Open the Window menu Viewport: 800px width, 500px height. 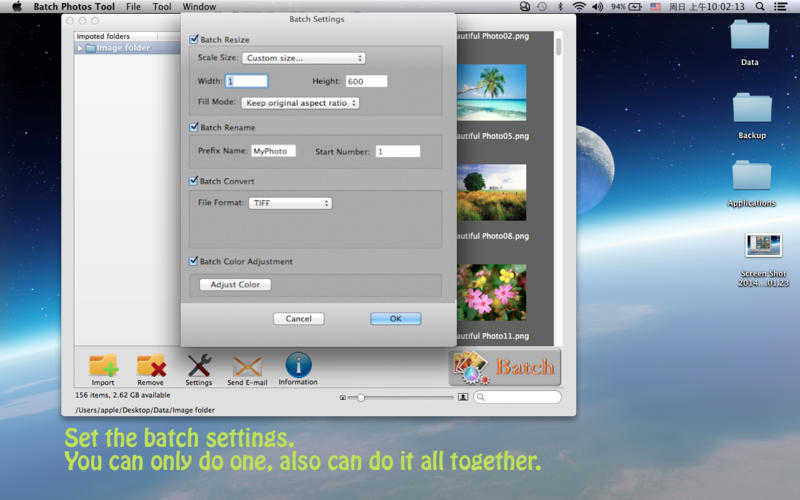(199, 7)
